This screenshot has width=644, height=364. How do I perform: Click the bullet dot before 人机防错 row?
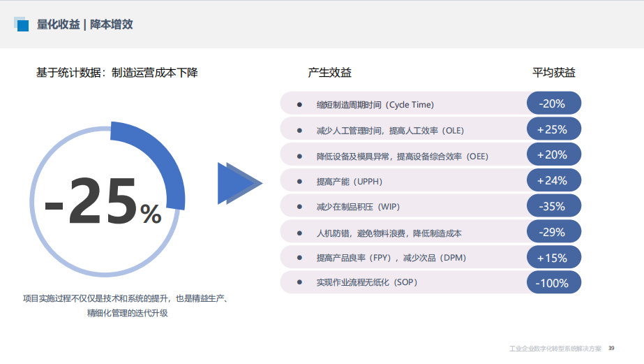299,233
